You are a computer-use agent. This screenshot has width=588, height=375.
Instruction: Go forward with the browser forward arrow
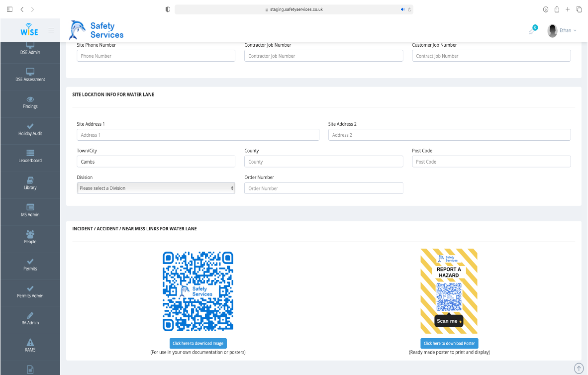33,9
